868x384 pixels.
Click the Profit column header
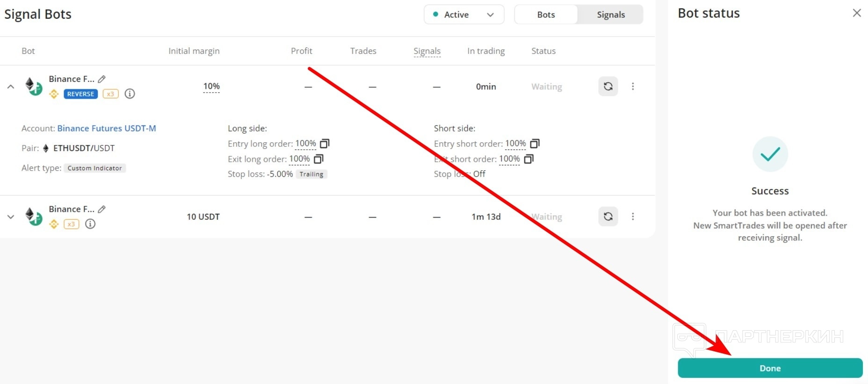coord(302,51)
